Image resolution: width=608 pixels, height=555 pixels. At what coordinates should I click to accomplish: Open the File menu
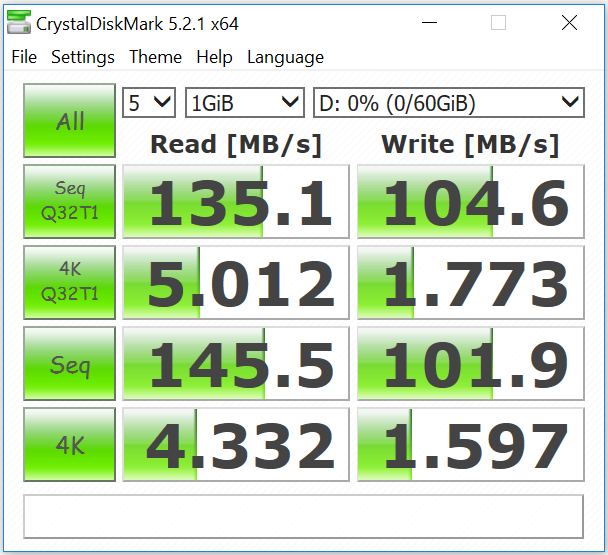24,57
